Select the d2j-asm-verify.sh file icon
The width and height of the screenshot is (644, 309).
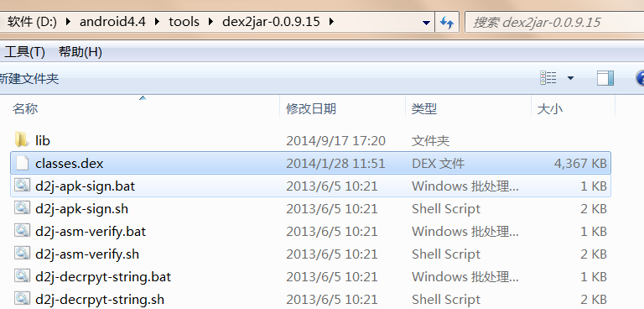pyautogui.click(x=22, y=254)
